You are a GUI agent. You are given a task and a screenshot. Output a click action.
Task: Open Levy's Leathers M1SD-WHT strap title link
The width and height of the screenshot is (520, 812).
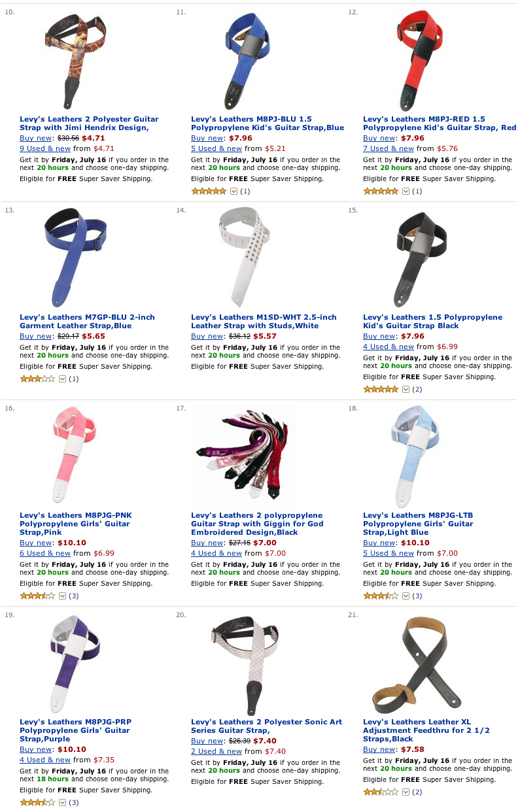tap(264, 322)
